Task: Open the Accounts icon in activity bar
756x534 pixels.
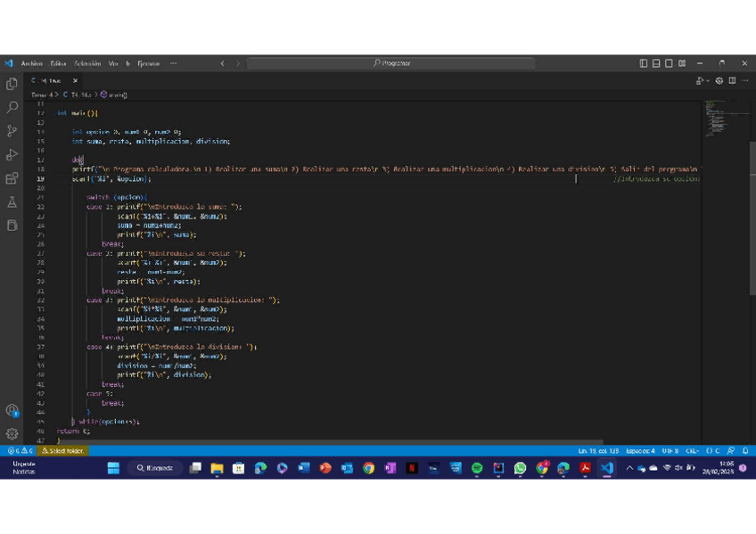Action: pyautogui.click(x=12, y=410)
